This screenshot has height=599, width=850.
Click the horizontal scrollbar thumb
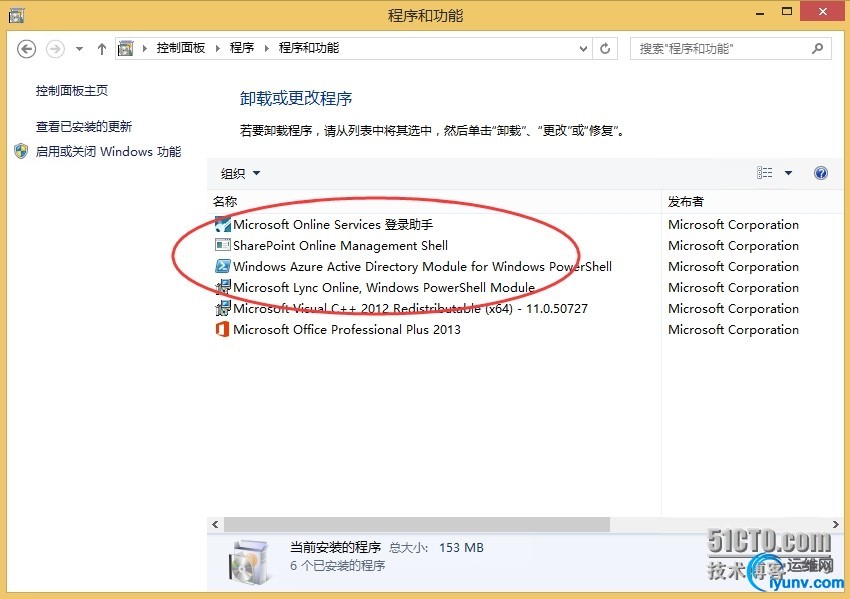(x=417, y=524)
